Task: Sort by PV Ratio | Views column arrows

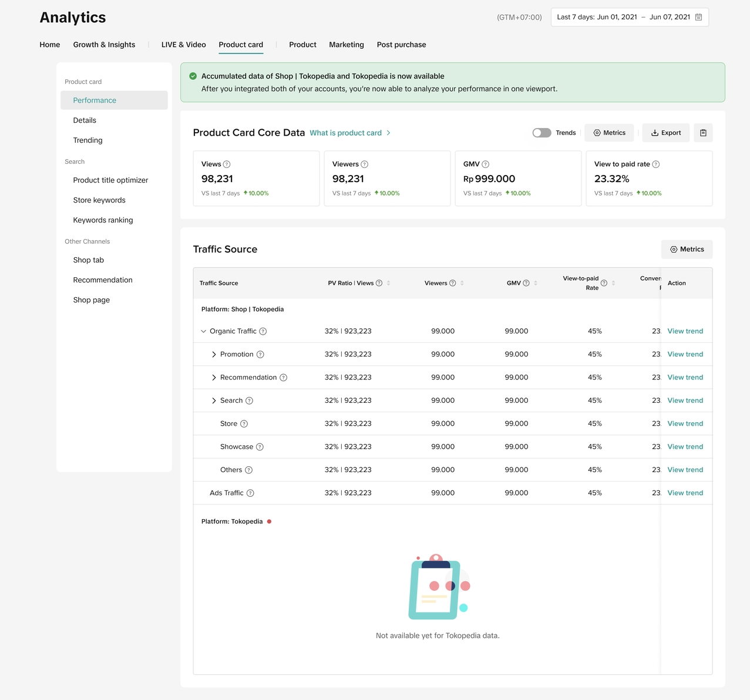Action: point(388,283)
